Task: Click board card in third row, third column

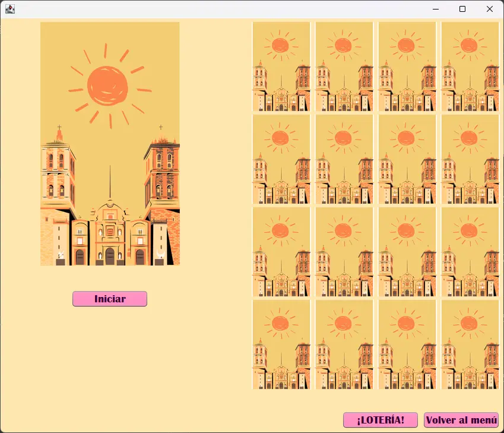Action: click(x=407, y=252)
